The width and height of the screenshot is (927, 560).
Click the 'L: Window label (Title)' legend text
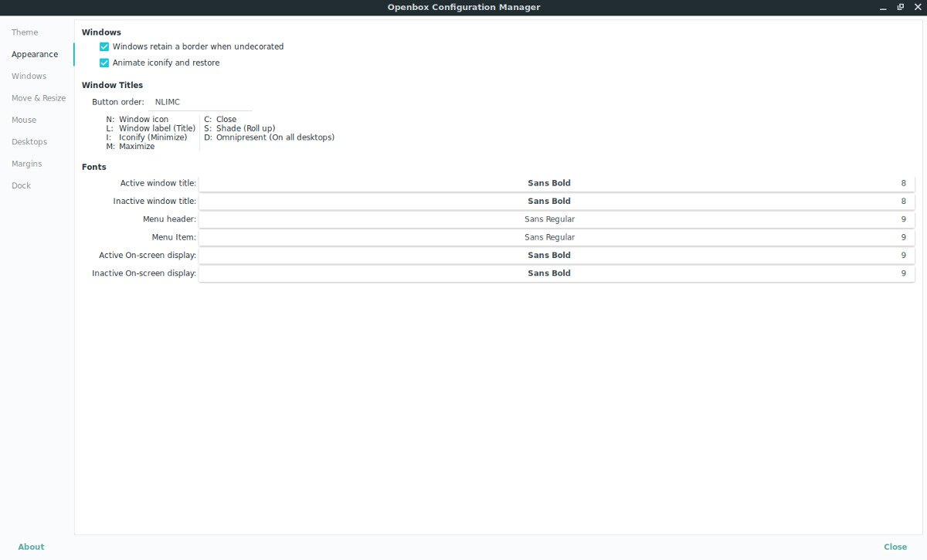click(151, 128)
